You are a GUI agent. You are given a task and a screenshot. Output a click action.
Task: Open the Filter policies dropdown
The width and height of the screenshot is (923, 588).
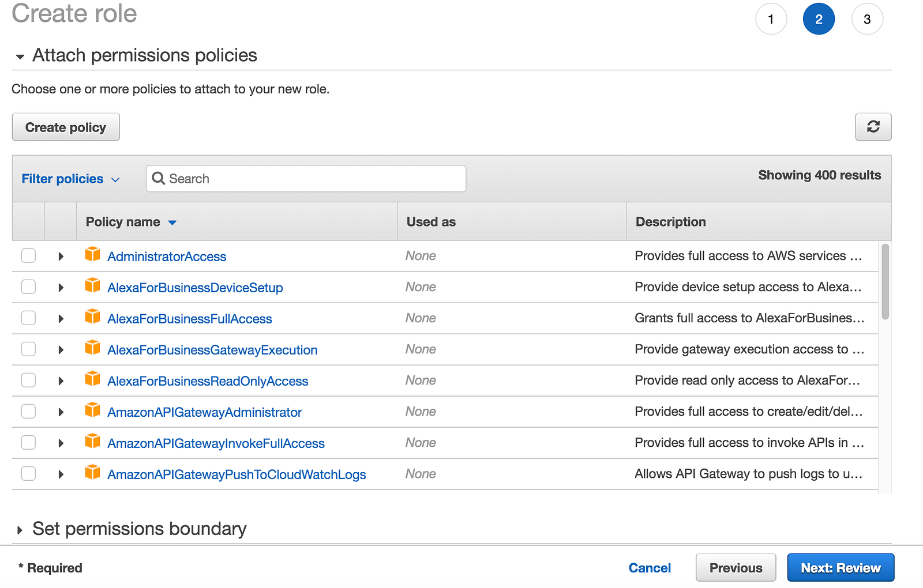(70, 179)
